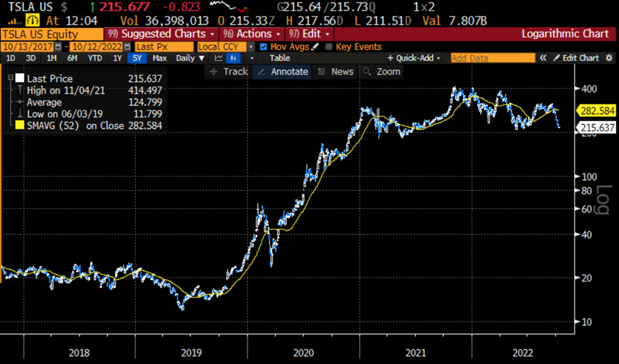Screen dimensions: 619x364
Task: Click the pencil icon beside Mov Avgs
Action: point(315,46)
